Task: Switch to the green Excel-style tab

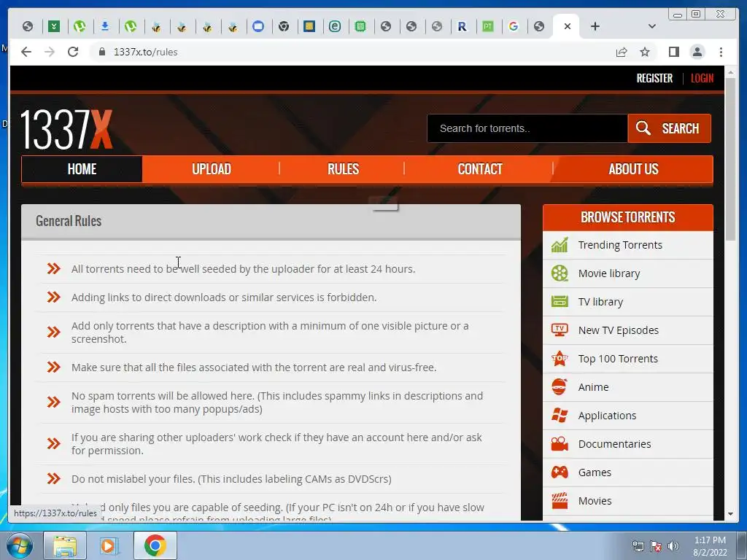Action: (x=54, y=26)
